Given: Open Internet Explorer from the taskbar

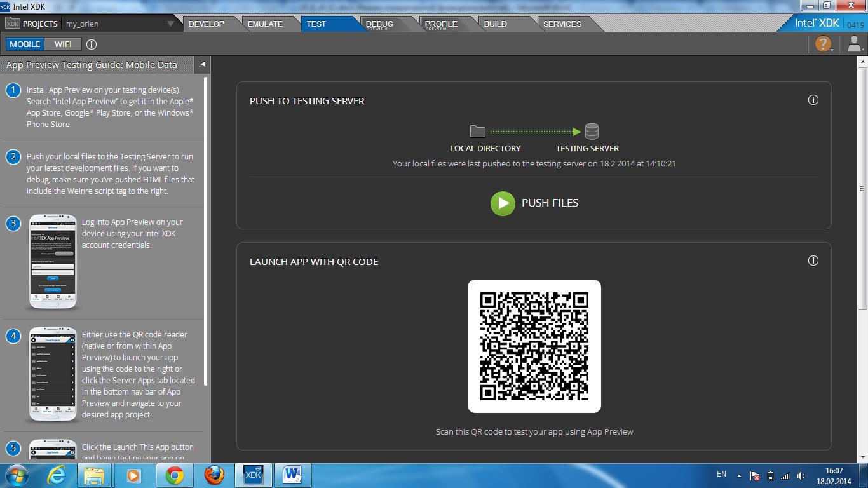Looking at the screenshot, I should [57, 475].
